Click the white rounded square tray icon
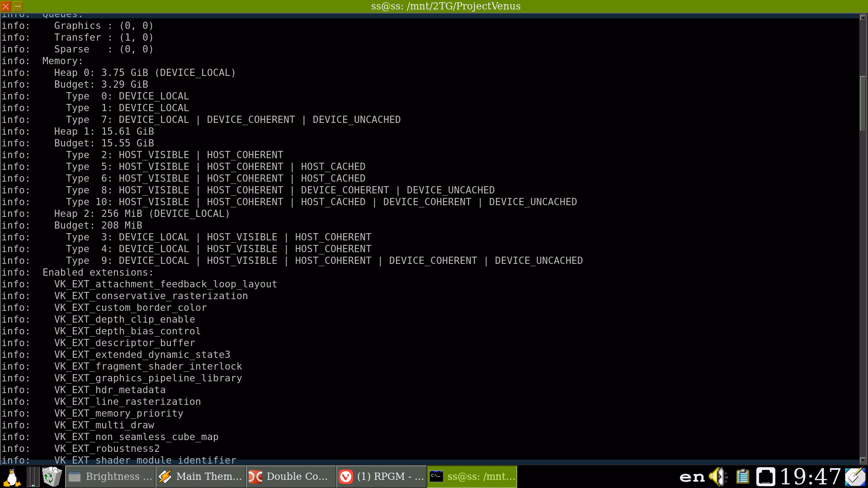The height and width of the screenshot is (488, 868). coord(766,477)
